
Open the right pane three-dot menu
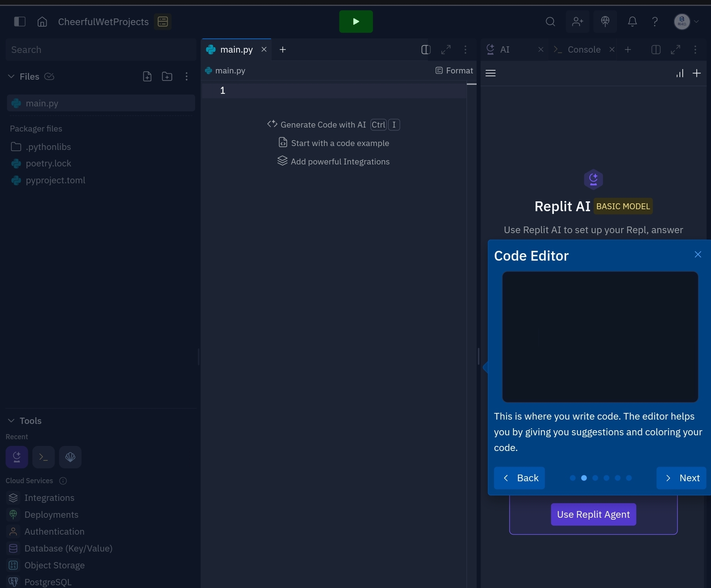pos(695,49)
